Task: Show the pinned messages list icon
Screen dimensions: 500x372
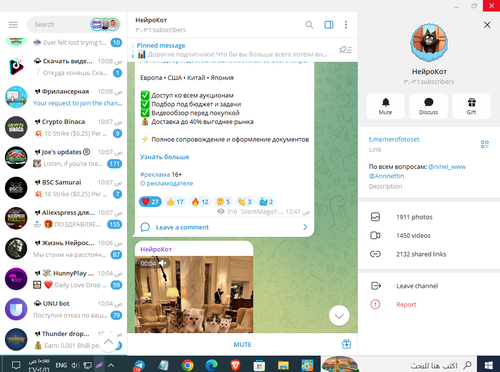Action: click(x=345, y=50)
